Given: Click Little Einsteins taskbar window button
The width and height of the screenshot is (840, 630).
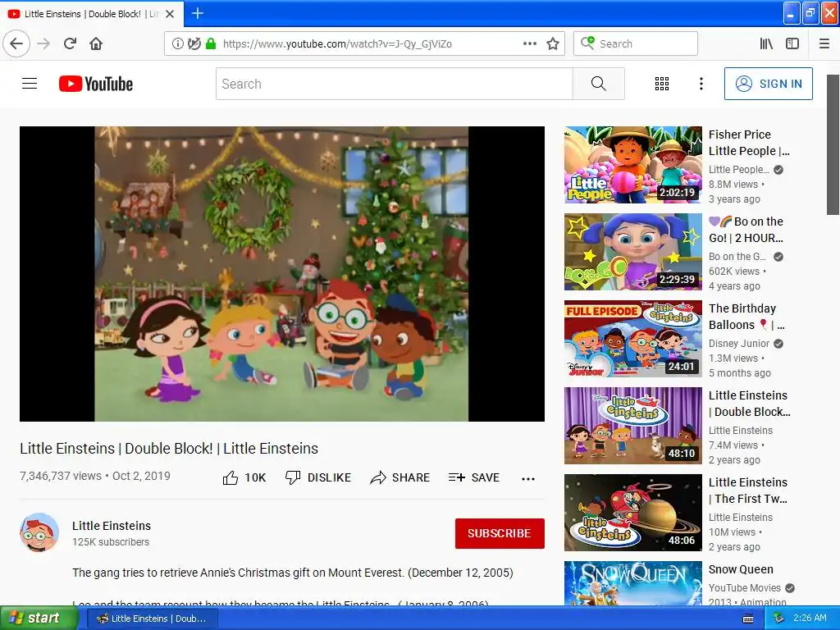Looking at the screenshot, I should [152, 619].
